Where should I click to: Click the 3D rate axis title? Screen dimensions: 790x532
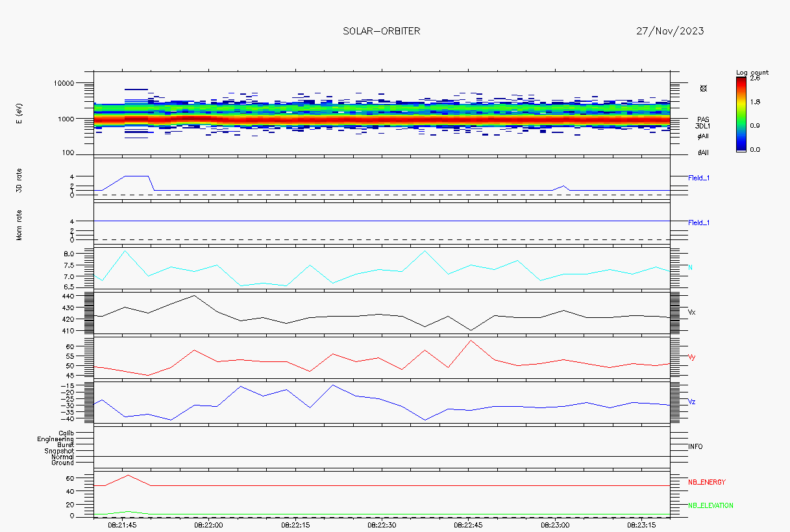(x=19, y=179)
